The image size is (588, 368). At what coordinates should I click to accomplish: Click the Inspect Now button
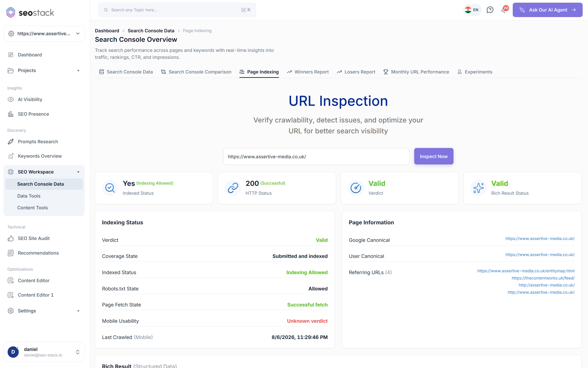click(x=434, y=156)
